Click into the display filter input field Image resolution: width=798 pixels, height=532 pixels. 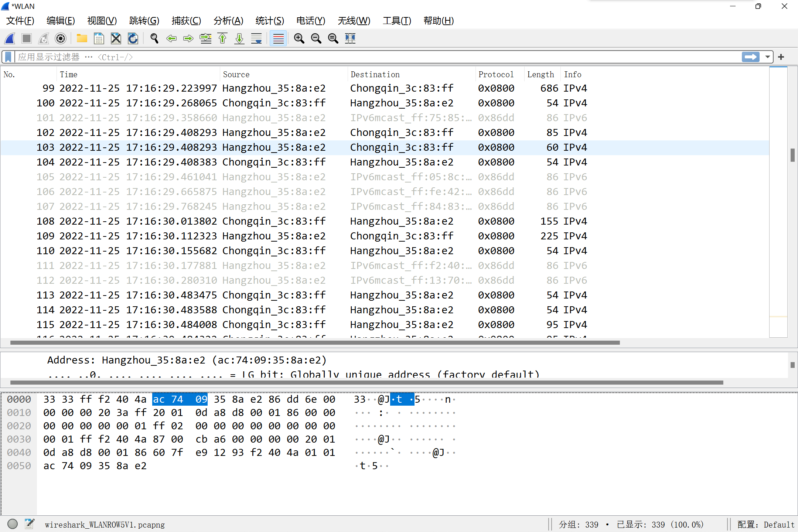tap(377, 57)
